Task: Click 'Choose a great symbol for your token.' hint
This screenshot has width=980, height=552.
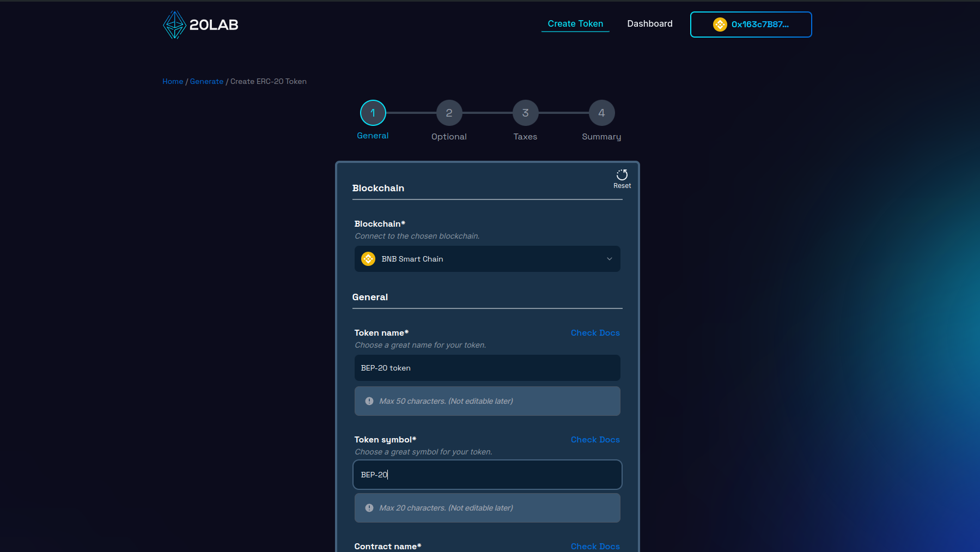Action: coord(423,452)
